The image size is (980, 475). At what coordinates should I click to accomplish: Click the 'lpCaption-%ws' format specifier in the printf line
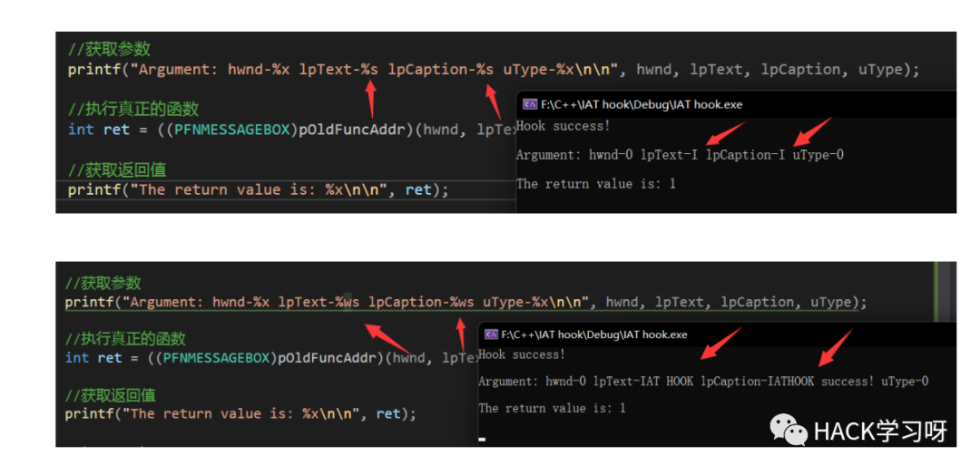coord(421,302)
